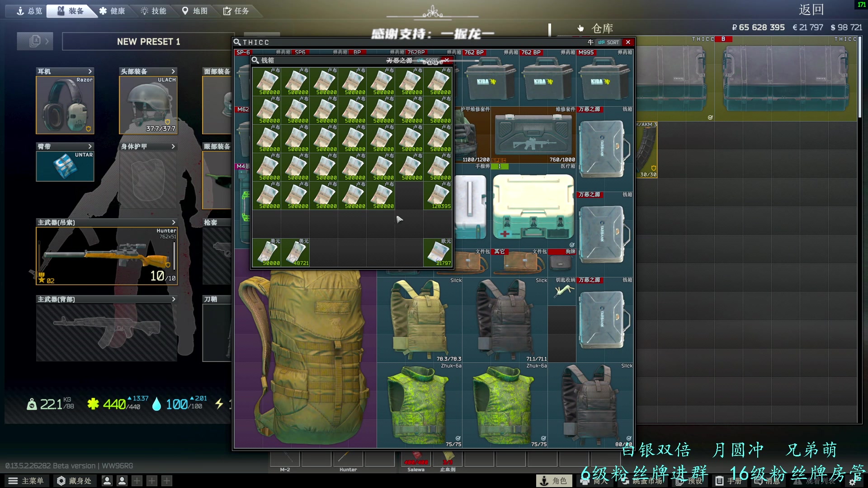Select the 48721 dollar stack
868x488 pixels.
(x=295, y=252)
